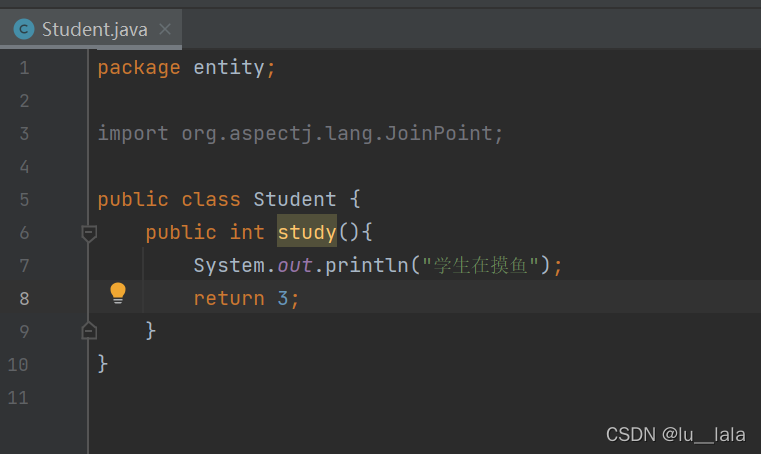Click the fold end marker on line 9

pyautogui.click(x=89, y=331)
